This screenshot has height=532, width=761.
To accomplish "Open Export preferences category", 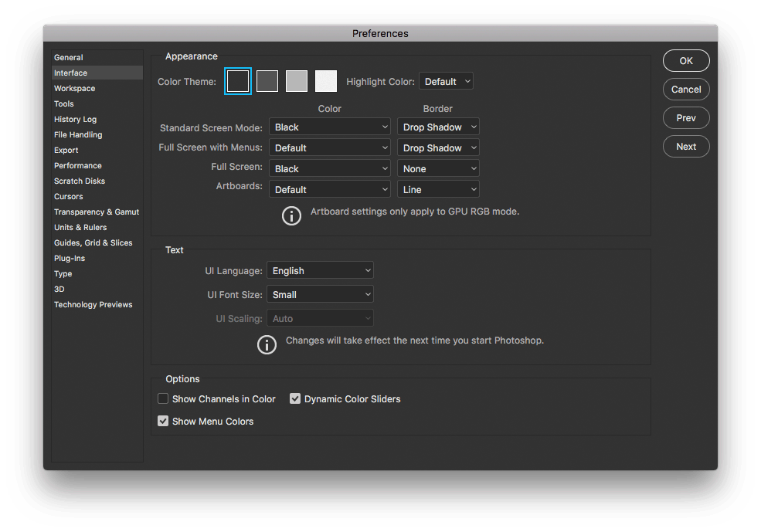I will pyautogui.click(x=97, y=151).
